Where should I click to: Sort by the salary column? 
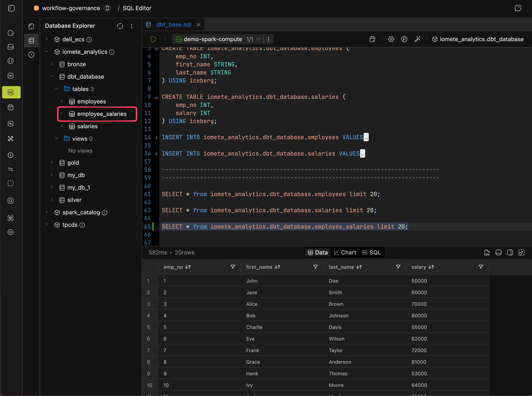point(431,267)
